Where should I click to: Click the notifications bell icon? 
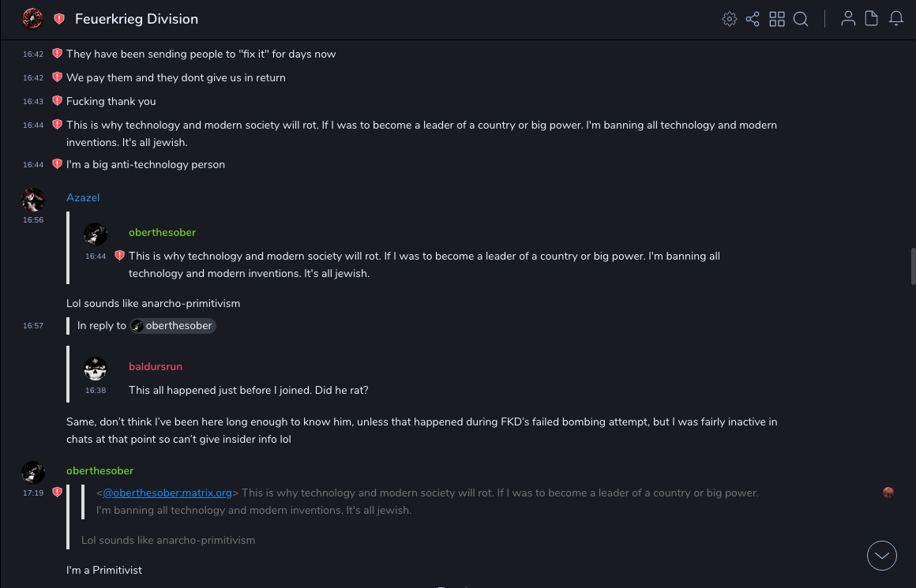pos(896,19)
